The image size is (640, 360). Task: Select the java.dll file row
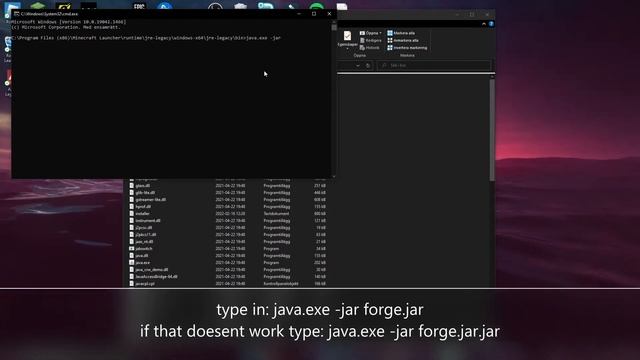pos(228,256)
